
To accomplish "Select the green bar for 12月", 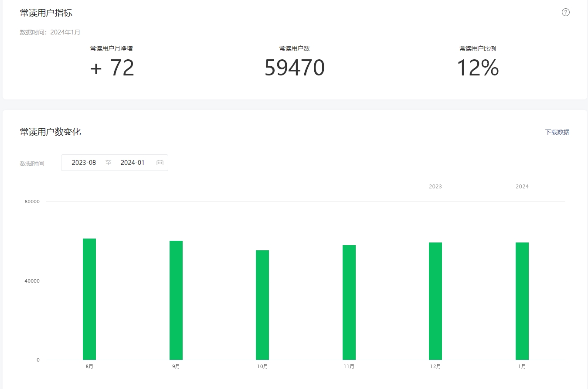I will click(435, 301).
